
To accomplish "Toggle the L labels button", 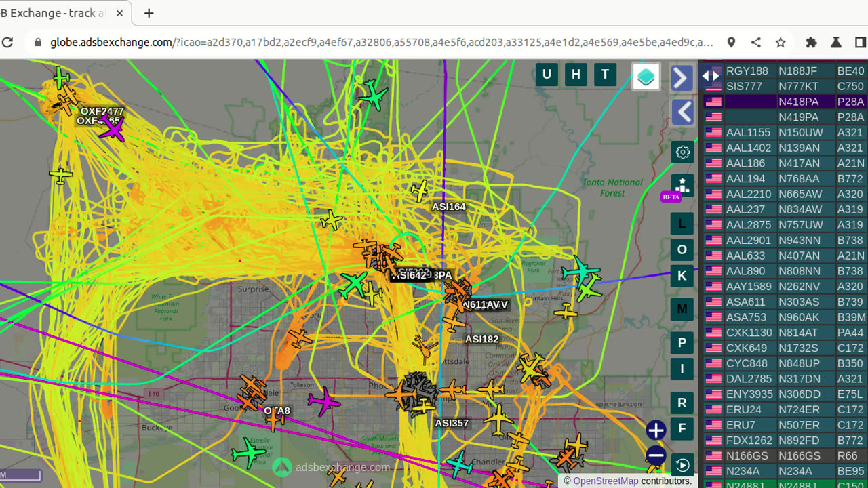I will click(x=682, y=223).
